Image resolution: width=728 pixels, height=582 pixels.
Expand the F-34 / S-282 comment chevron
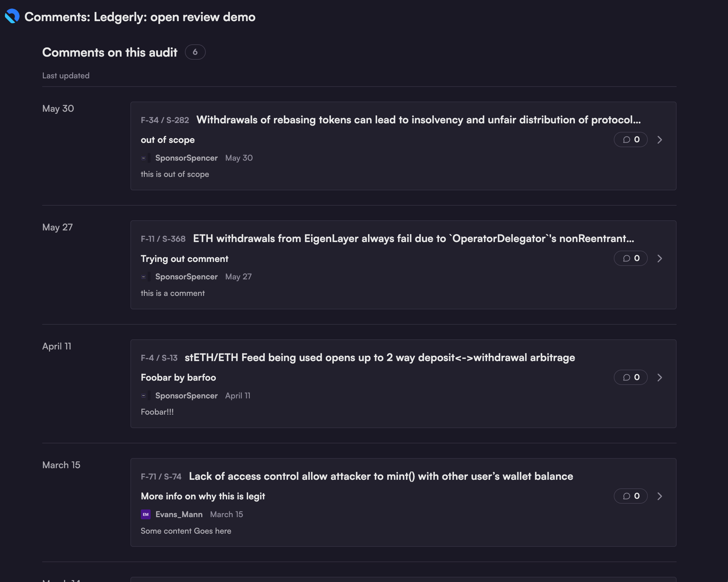(659, 140)
